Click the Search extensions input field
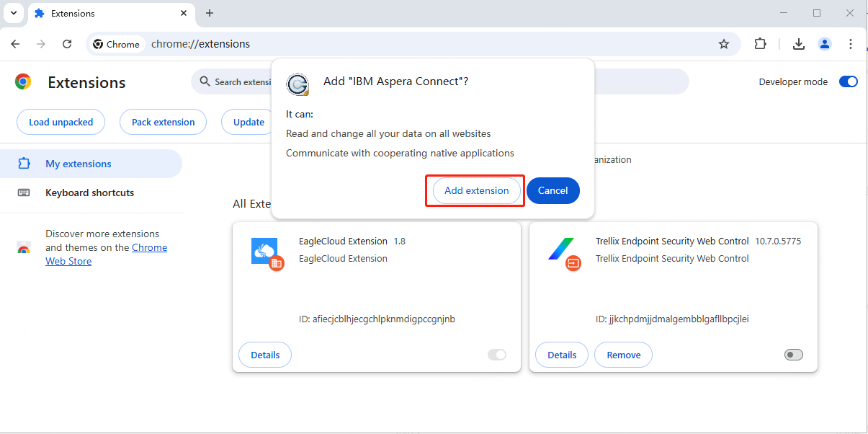This screenshot has width=868, height=434. [x=238, y=81]
